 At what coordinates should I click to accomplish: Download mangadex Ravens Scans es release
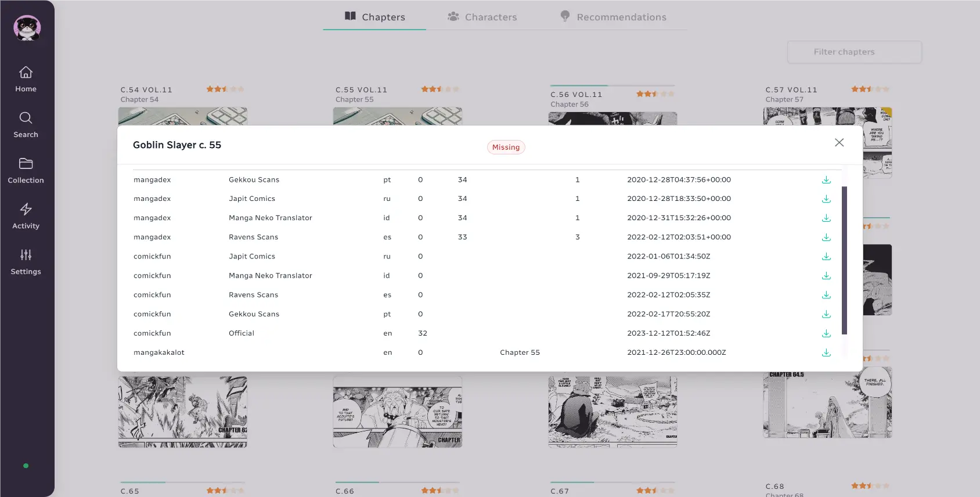click(x=826, y=237)
